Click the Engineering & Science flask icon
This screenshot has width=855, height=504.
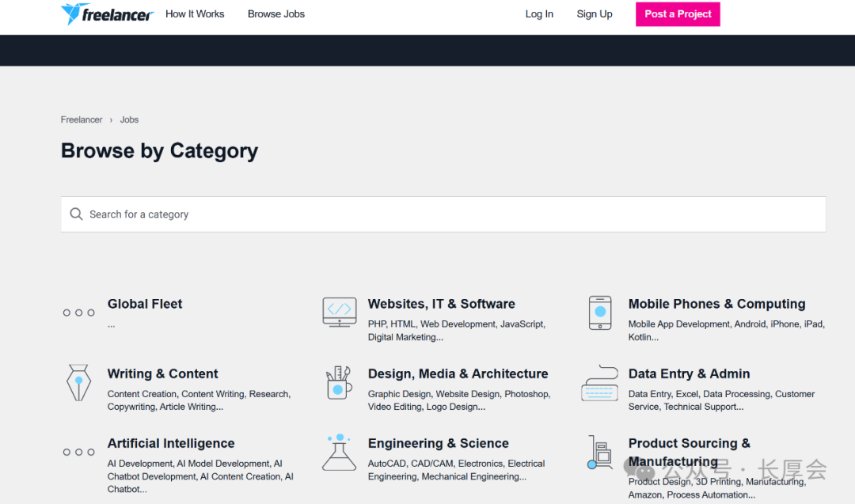click(x=339, y=453)
